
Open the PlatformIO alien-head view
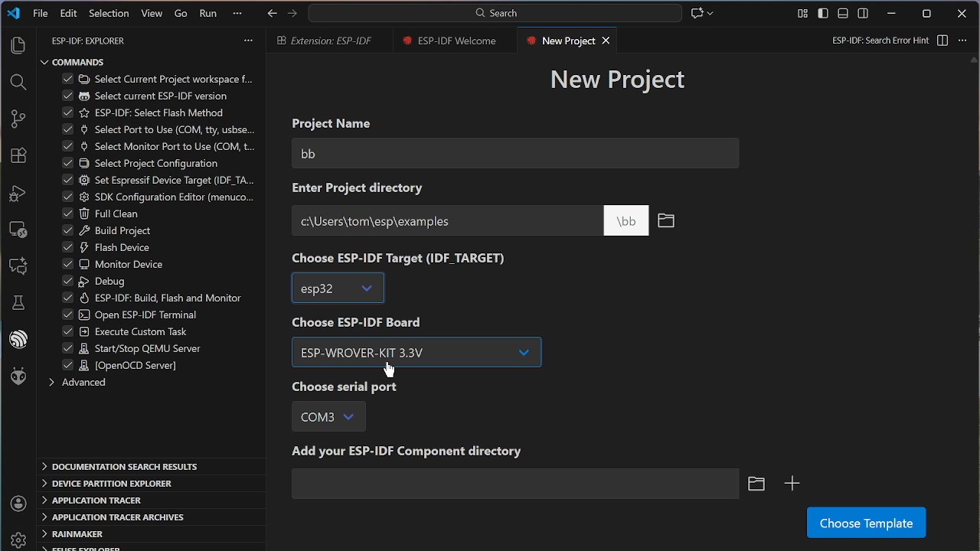[x=18, y=376]
